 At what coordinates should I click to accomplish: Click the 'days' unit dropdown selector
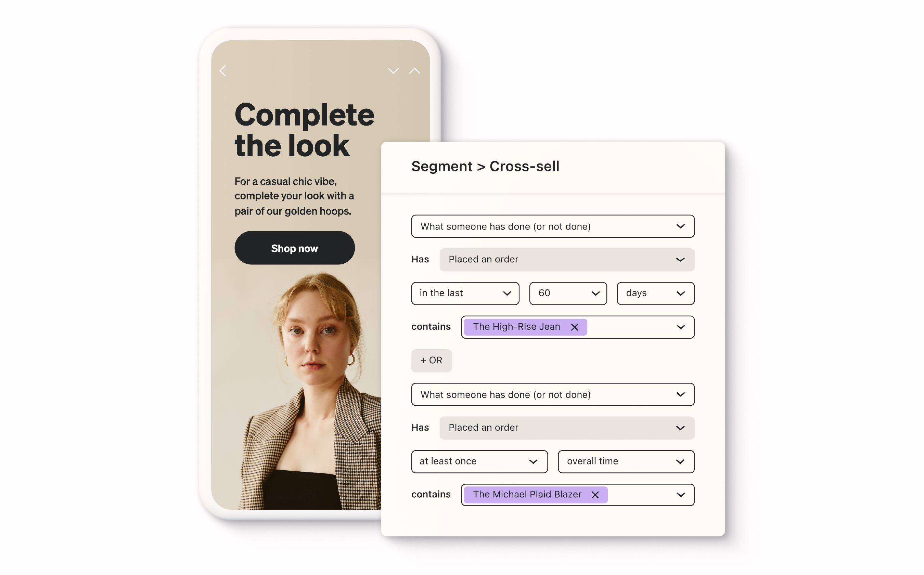[x=653, y=292]
